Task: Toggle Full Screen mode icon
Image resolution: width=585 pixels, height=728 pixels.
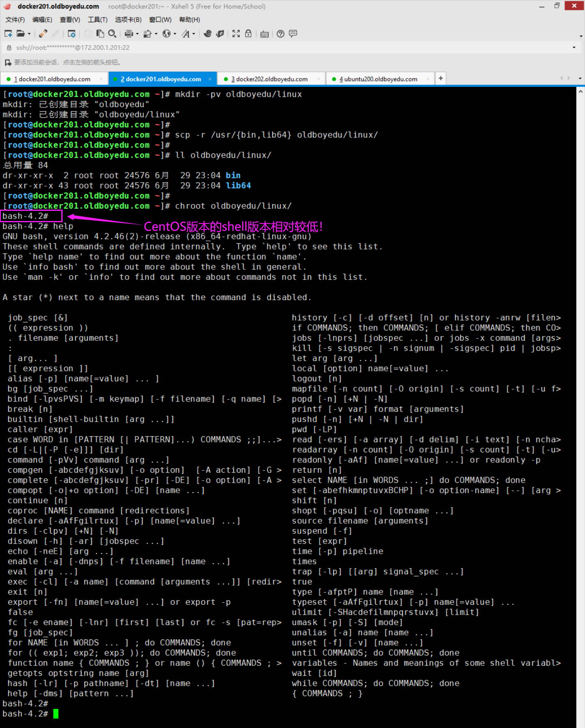Action: [x=236, y=34]
